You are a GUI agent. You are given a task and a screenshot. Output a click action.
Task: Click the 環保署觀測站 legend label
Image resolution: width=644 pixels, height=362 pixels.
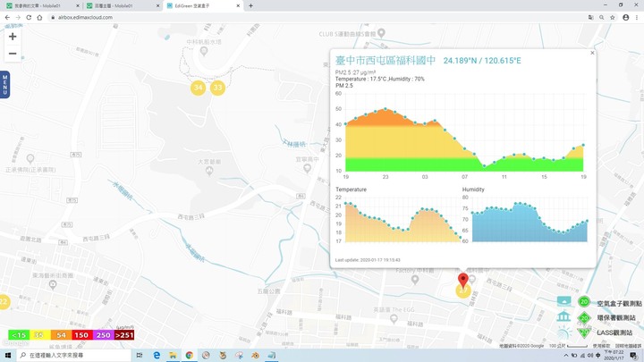tap(616, 317)
